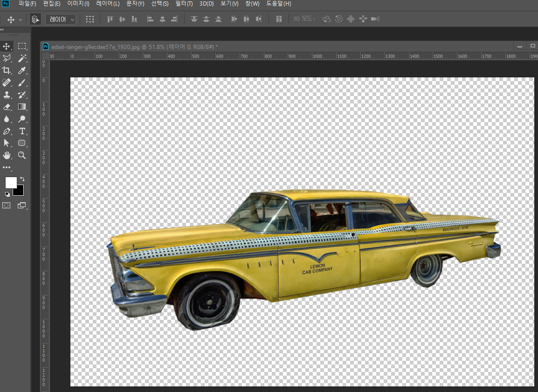Align left edges
Viewport: 538px width, 392px height.
150,19
